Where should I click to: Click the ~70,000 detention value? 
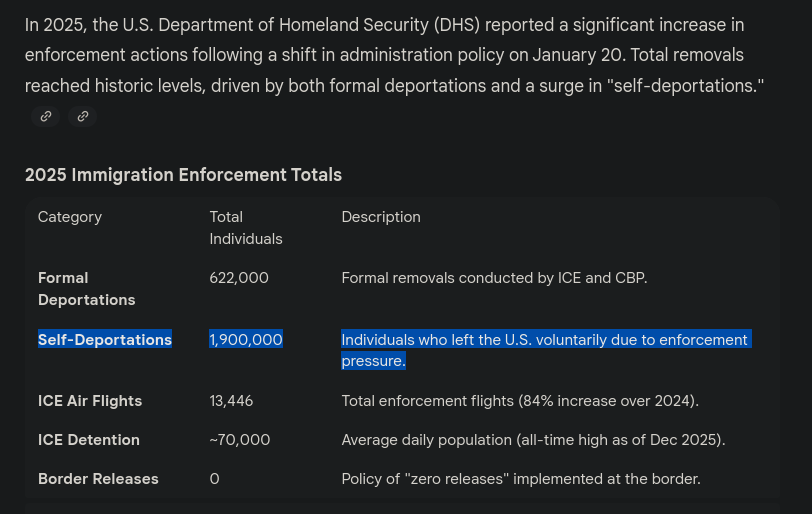click(x=240, y=440)
